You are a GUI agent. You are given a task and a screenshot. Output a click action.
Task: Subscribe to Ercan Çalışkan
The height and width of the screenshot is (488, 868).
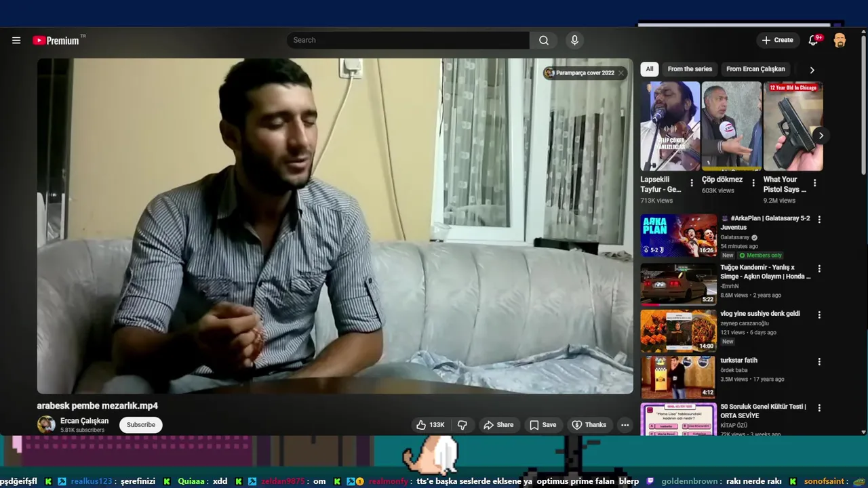141,425
